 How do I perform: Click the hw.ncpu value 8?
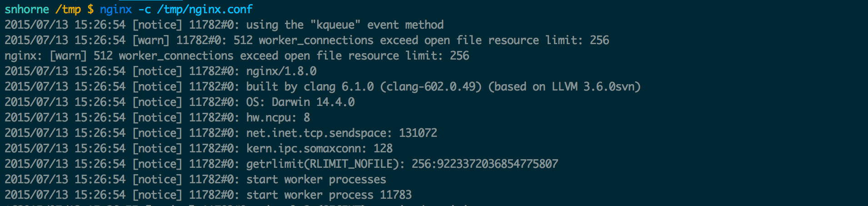tap(307, 118)
